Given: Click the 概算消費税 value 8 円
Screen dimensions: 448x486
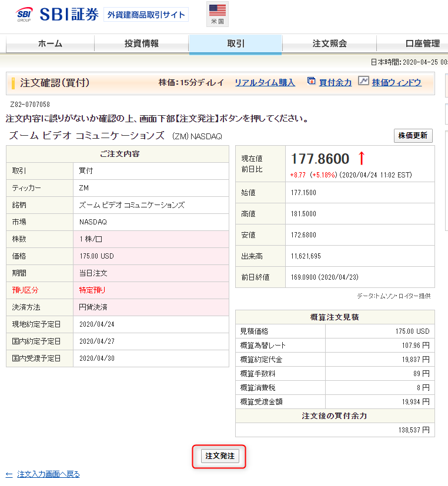Looking at the screenshot, I should [x=423, y=388].
